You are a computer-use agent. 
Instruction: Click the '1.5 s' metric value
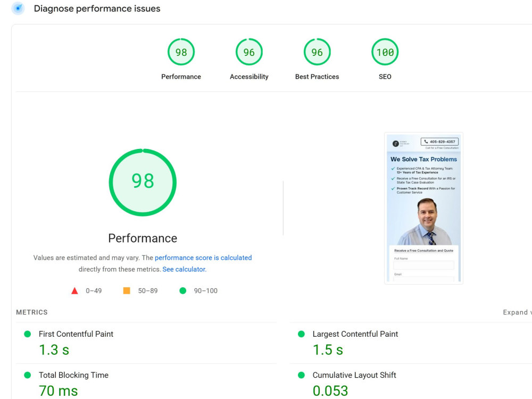click(328, 350)
